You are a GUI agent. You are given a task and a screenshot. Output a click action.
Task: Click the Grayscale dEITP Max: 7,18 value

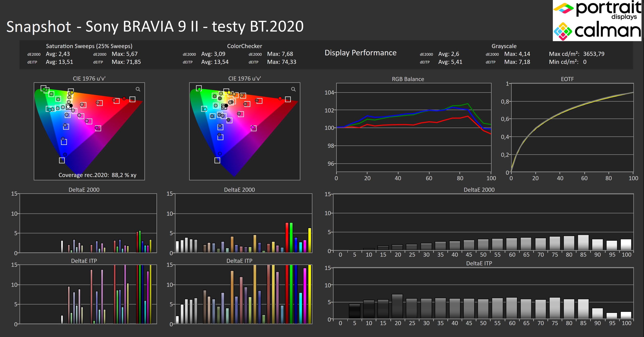point(517,62)
